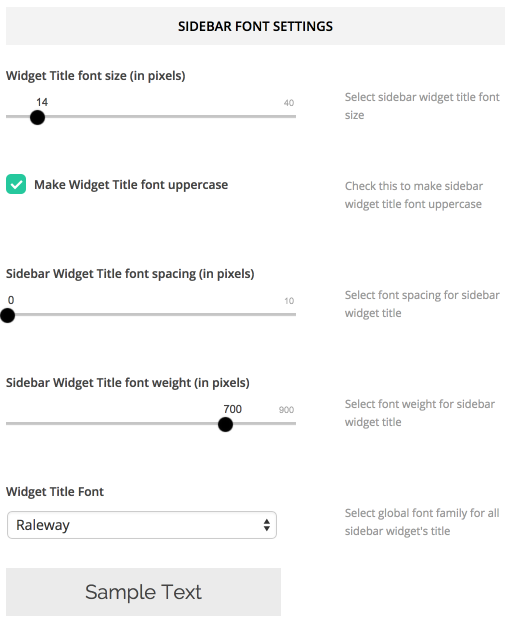The width and height of the screenshot is (510, 621).
Task: Uncheck Make Widget Title font uppercase checkbox
Action: pos(16,184)
